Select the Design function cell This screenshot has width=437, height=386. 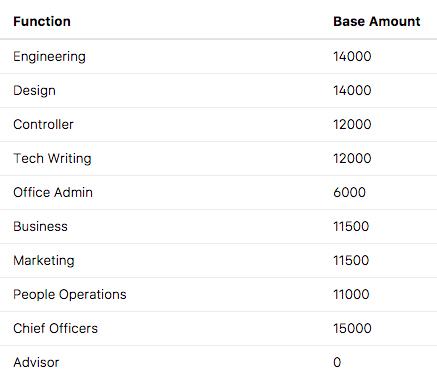(x=34, y=91)
